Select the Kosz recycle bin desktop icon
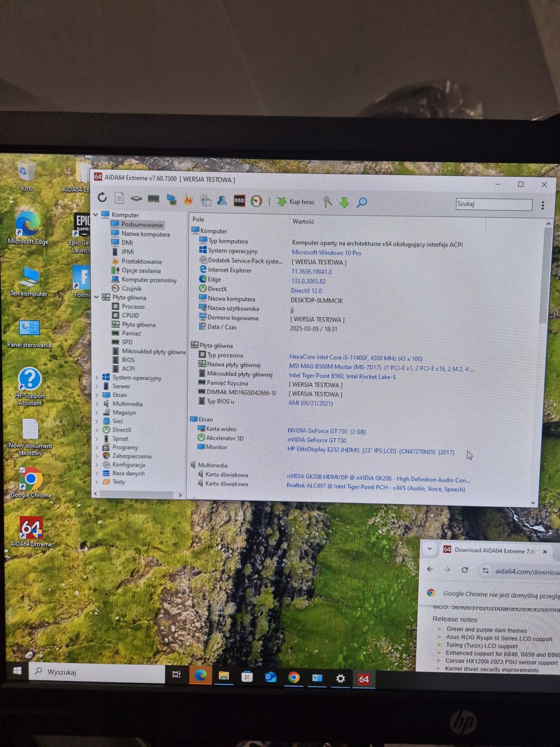This screenshot has height=747, width=560. 27,176
